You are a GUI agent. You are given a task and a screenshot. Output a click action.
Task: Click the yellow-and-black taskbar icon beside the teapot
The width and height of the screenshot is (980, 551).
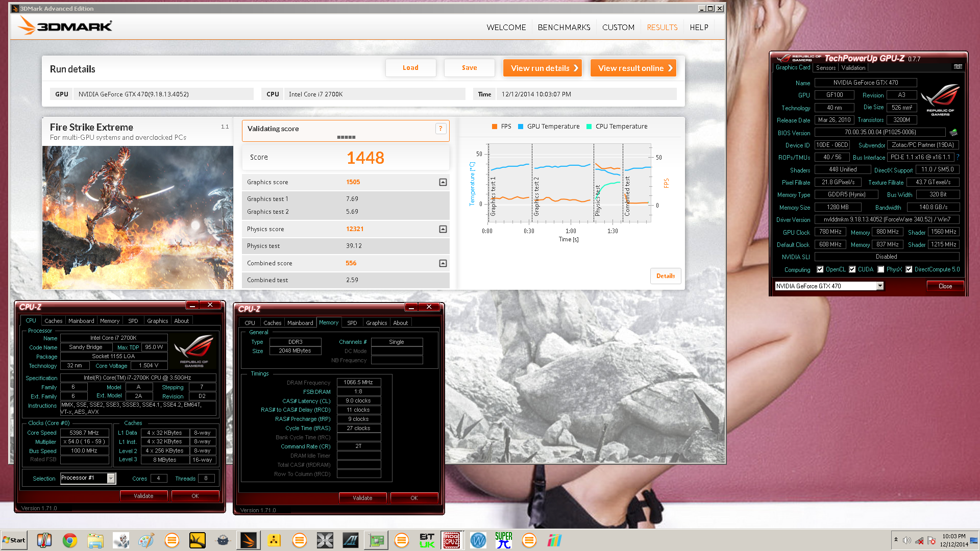[197, 540]
